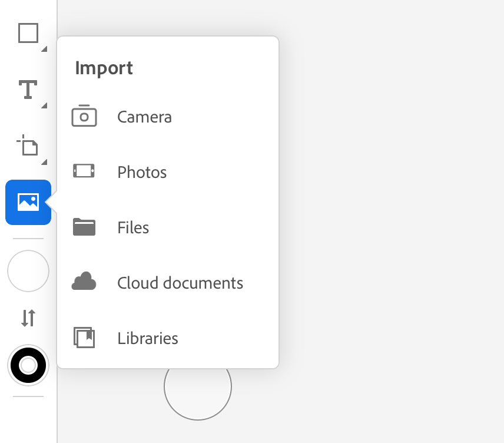Click the Libraries bookmark icon
Screen dimensions: 504x443
pyautogui.click(x=84, y=338)
